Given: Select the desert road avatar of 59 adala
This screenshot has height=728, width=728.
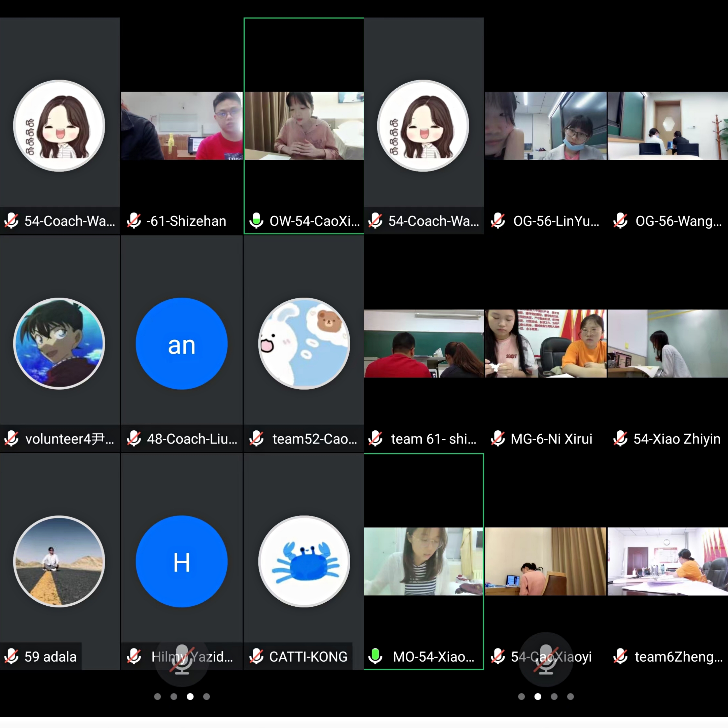Looking at the screenshot, I should coord(59,562).
